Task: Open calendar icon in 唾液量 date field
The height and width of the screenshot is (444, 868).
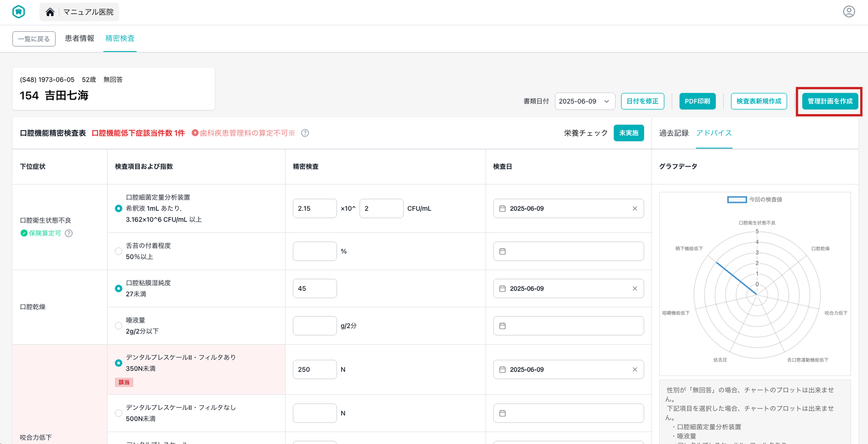Action: [503, 326]
